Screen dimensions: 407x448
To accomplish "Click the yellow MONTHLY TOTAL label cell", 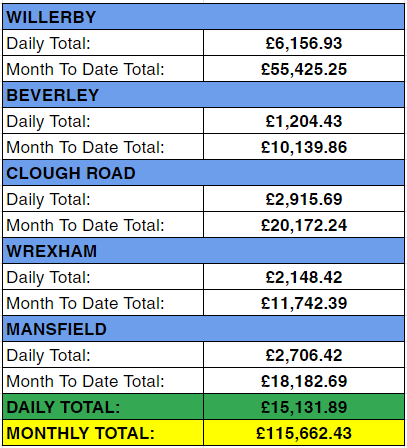I will pos(103,433).
